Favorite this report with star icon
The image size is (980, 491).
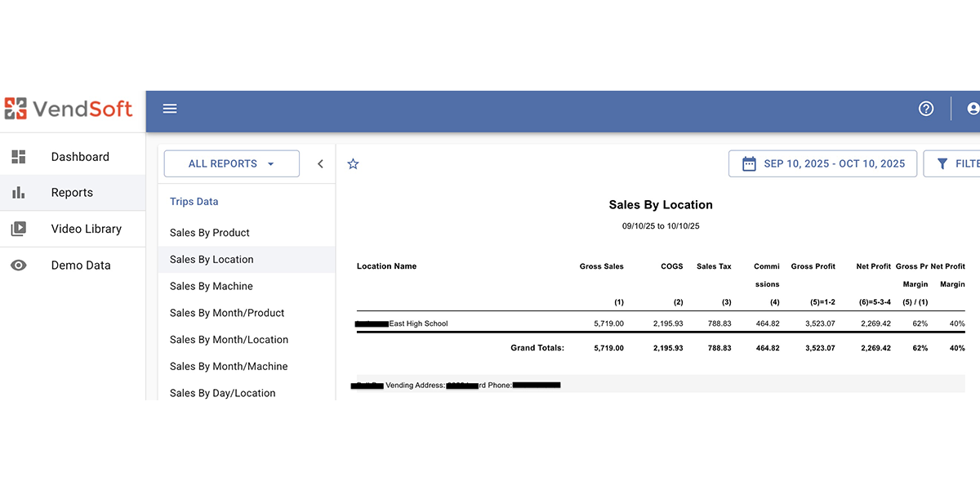pos(353,164)
